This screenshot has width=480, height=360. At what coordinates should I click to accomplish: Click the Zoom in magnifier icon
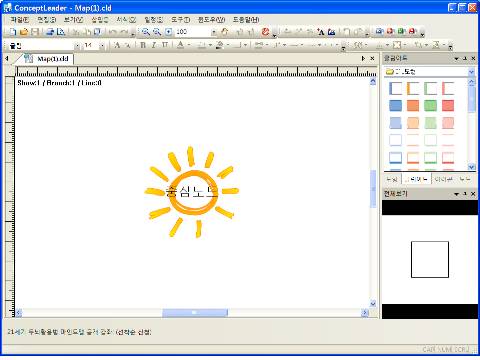point(145,32)
